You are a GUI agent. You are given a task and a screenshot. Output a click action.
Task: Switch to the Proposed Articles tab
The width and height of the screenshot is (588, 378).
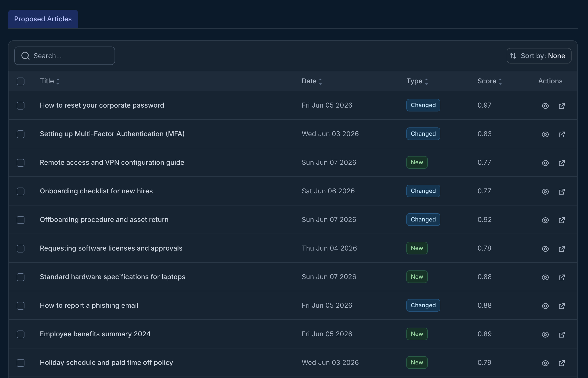[43, 19]
